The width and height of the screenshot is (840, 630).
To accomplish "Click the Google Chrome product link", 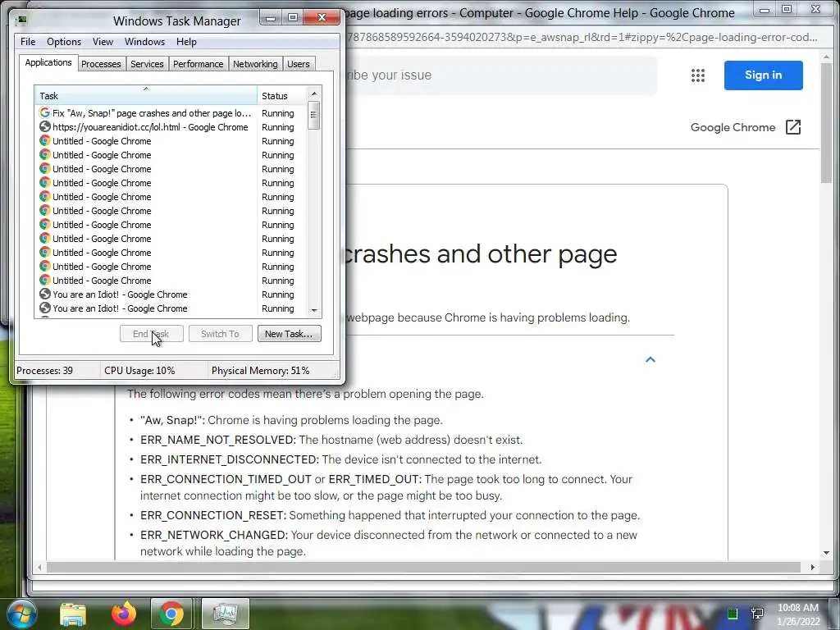I will [733, 127].
